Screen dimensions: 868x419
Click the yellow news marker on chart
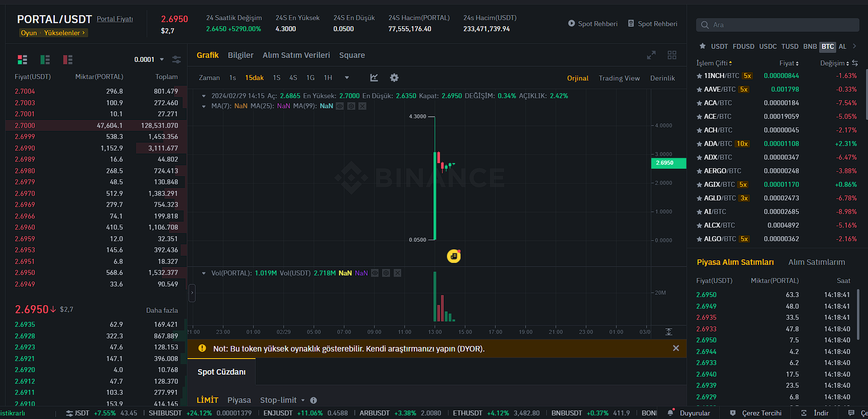pos(454,256)
